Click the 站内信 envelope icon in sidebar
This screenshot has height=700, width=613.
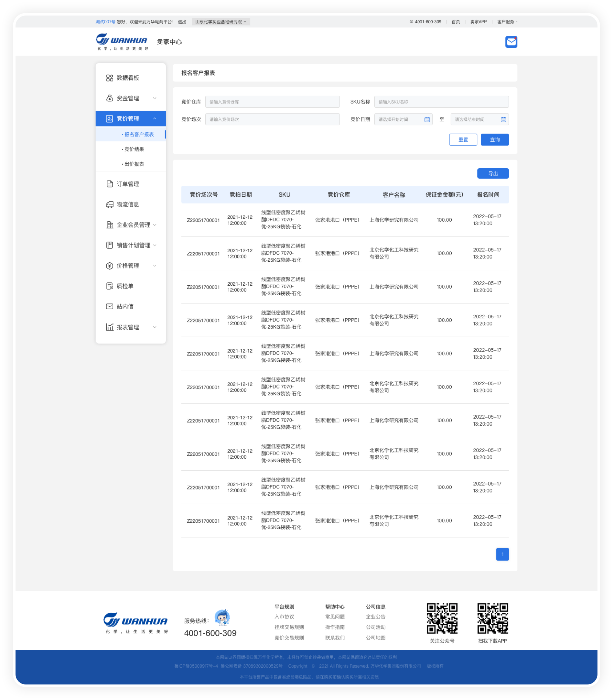(110, 306)
